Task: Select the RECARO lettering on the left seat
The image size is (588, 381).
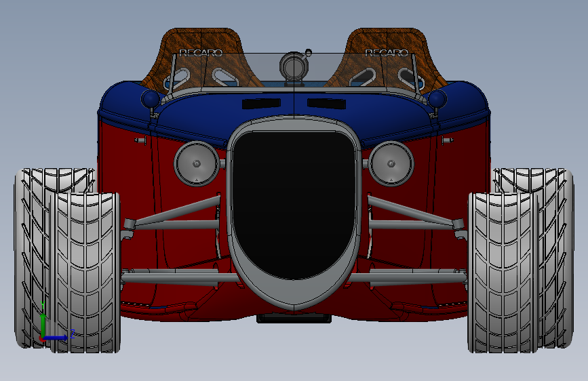Action: (201, 53)
